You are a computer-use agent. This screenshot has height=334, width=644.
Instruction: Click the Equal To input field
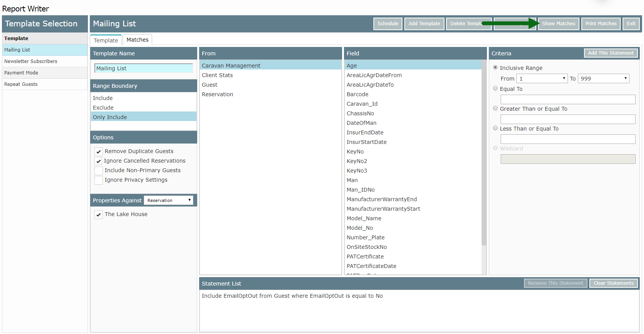568,100
